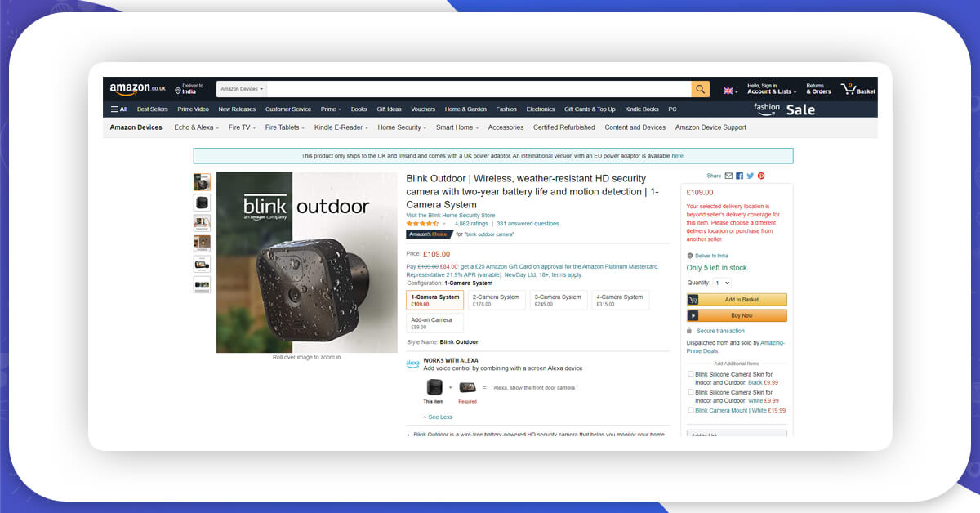The height and width of the screenshot is (513, 980).
Task: Open Home & Garden
Action: pyautogui.click(x=465, y=109)
